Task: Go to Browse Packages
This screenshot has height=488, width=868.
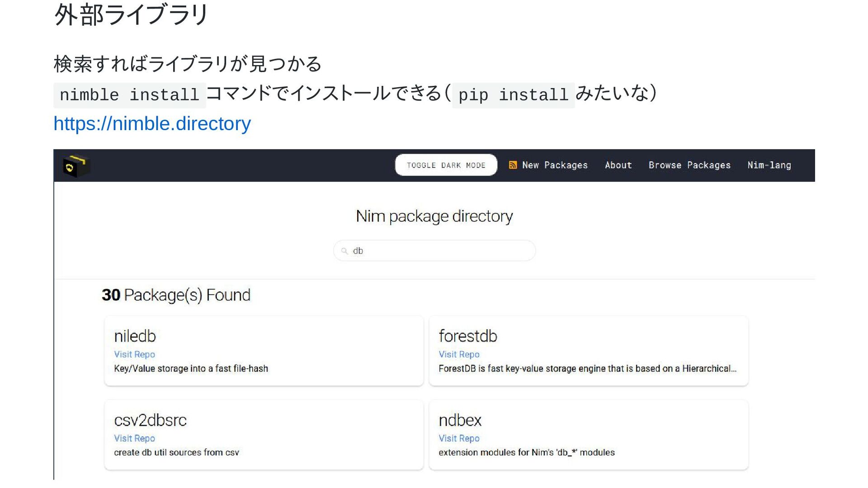Action: [x=689, y=165]
